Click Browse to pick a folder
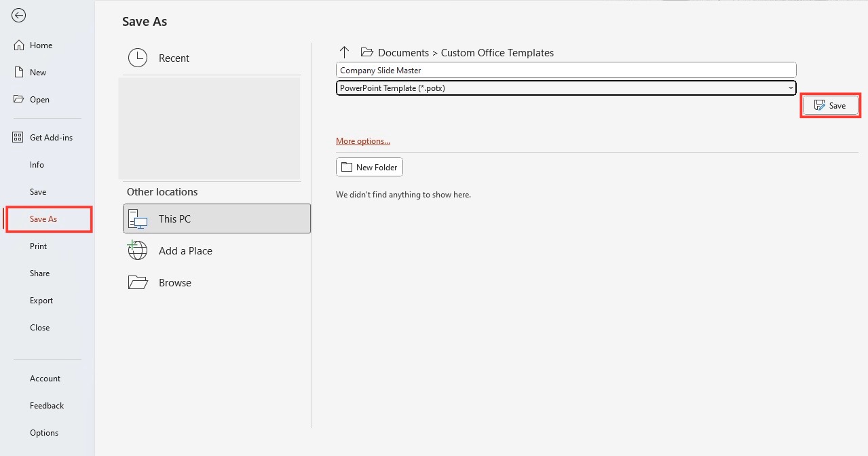868x456 pixels. point(216,282)
